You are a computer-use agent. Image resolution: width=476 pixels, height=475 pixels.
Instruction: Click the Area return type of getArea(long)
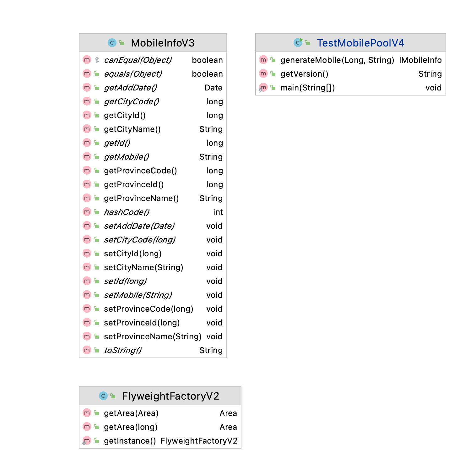(x=228, y=427)
